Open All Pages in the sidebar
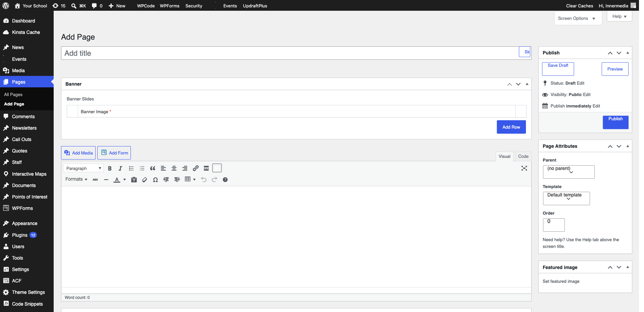Image resolution: width=644 pixels, height=312 pixels. pyautogui.click(x=13, y=95)
